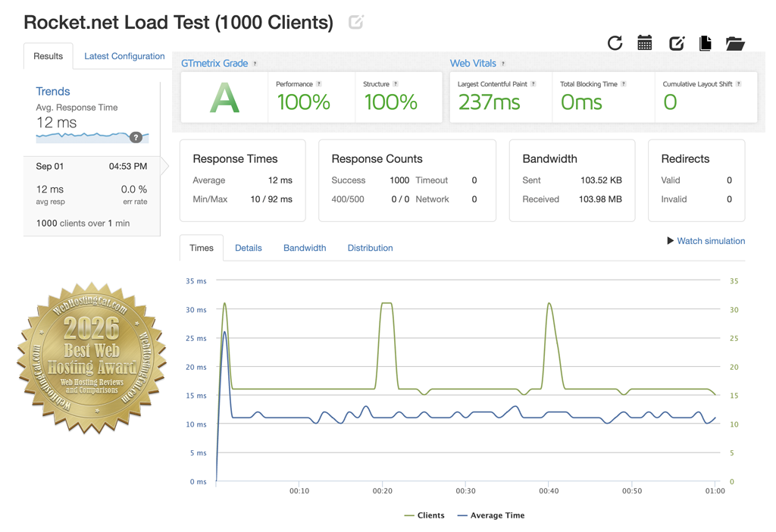This screenshot has height=532, width=776.
Task: Click the Avg. Response Time sparkline
Action: pyautogui.click(x=92, y=137)
